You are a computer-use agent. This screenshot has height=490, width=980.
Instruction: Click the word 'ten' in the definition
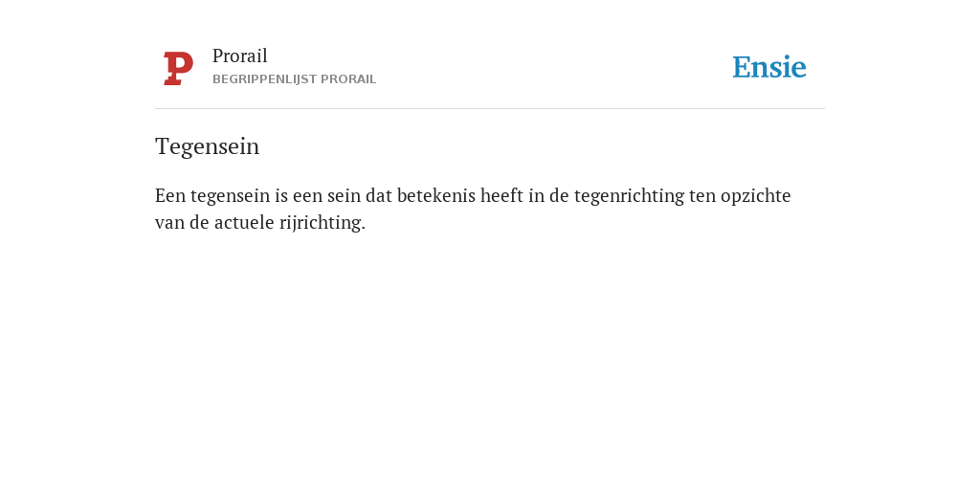tap(702, 195)
